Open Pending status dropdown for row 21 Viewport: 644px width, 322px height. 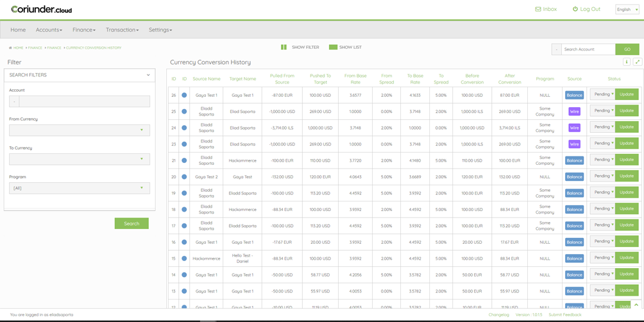(x=602, y=159)
